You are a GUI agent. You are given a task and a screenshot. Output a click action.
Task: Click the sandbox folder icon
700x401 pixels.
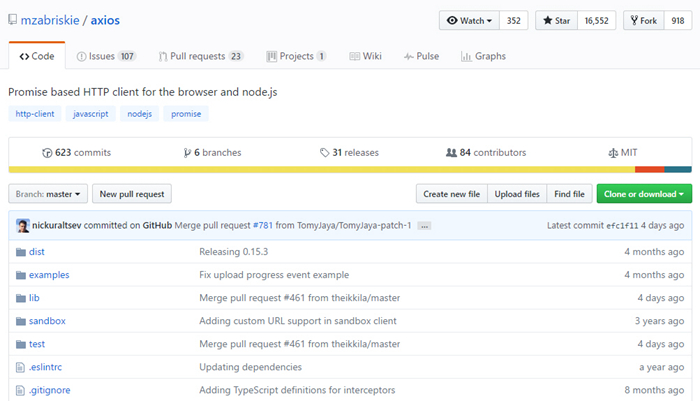point(21,321)
